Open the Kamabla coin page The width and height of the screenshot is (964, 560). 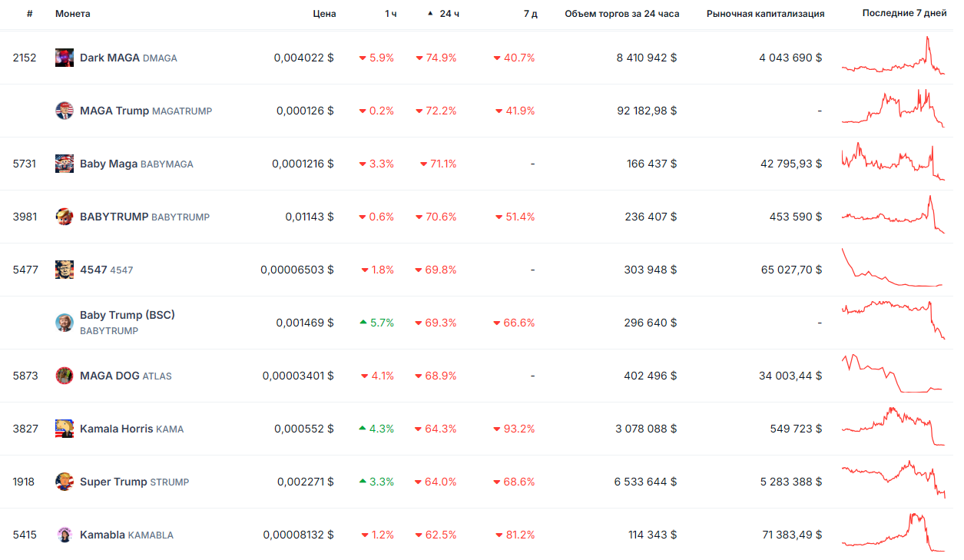pyautogui.click(x=102, y=535)
